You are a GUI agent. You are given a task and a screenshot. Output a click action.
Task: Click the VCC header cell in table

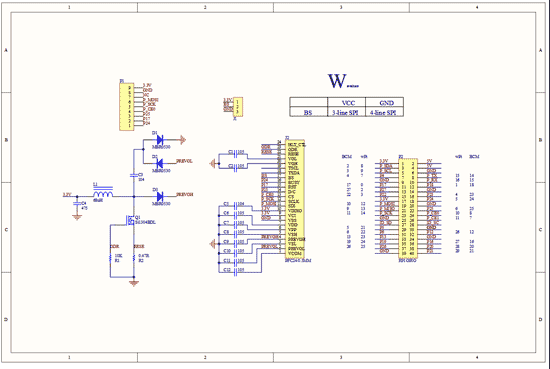click(347, 102)
